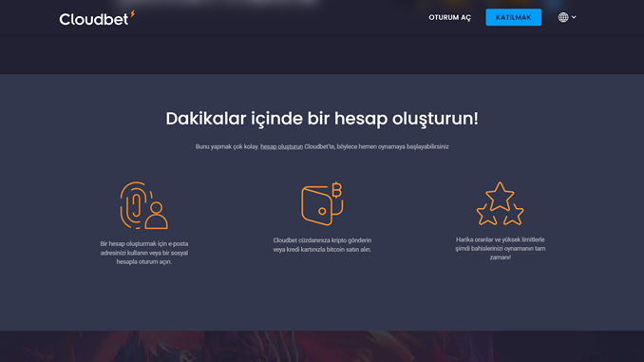Select heading 'Dakikalar içinde bir hesap oluşturun!'
The width and height of the screenshot is (644, 362).
(x=322, y=119)
